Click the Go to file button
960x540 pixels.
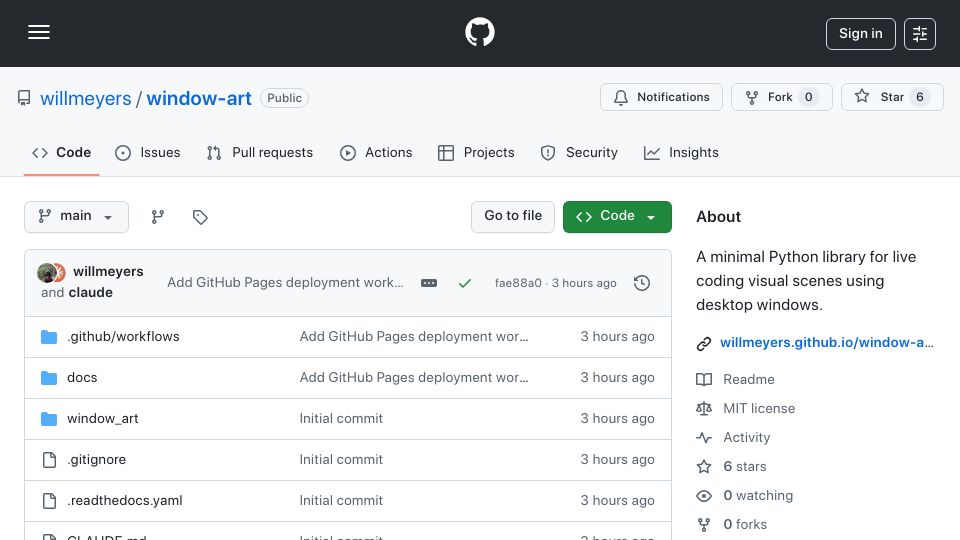[513, 217]
